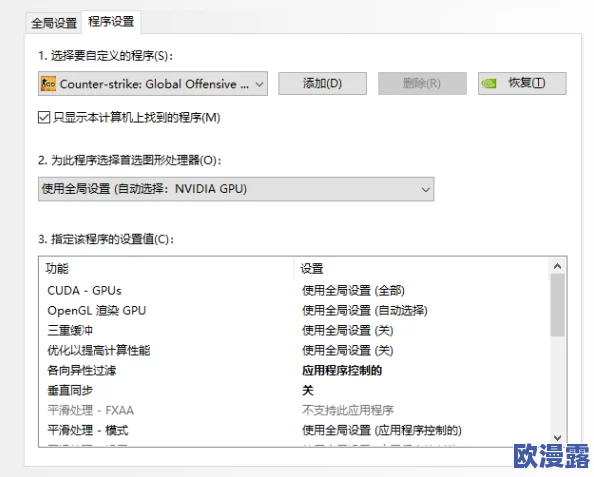Click the scroll up arrow of settings list
This screenshot has height=477, width=594.
pyautogui.click(x=557, y=266)
